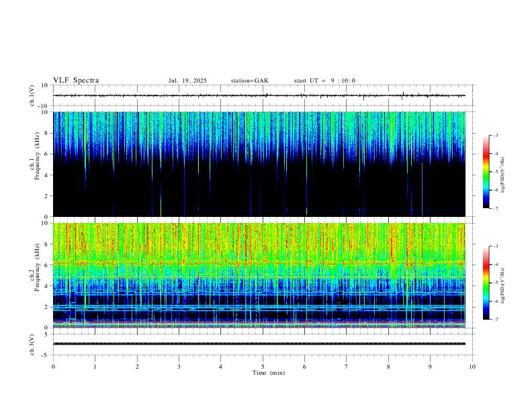Click the ch.1 "Frequency (kHz)" axis label
532x411 pixels.
tap(38, 156)
